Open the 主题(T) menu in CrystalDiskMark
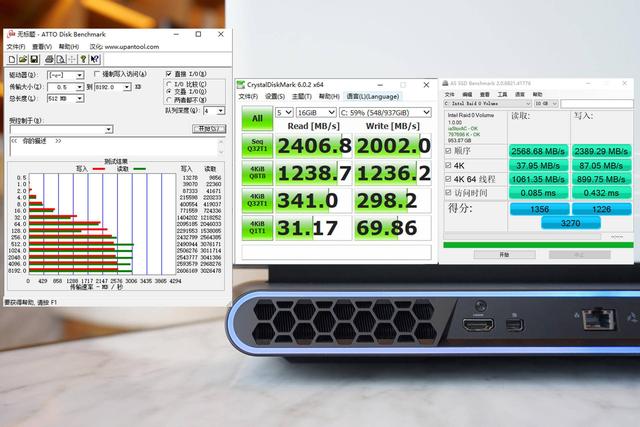The width and height of the screenshot is (640, 427). coord(302,96)
